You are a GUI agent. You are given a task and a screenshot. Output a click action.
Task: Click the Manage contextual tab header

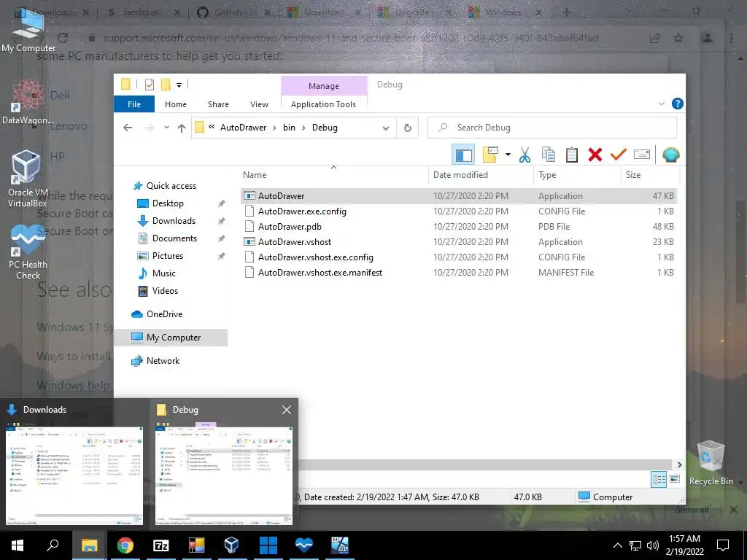[x=324, y=86]
